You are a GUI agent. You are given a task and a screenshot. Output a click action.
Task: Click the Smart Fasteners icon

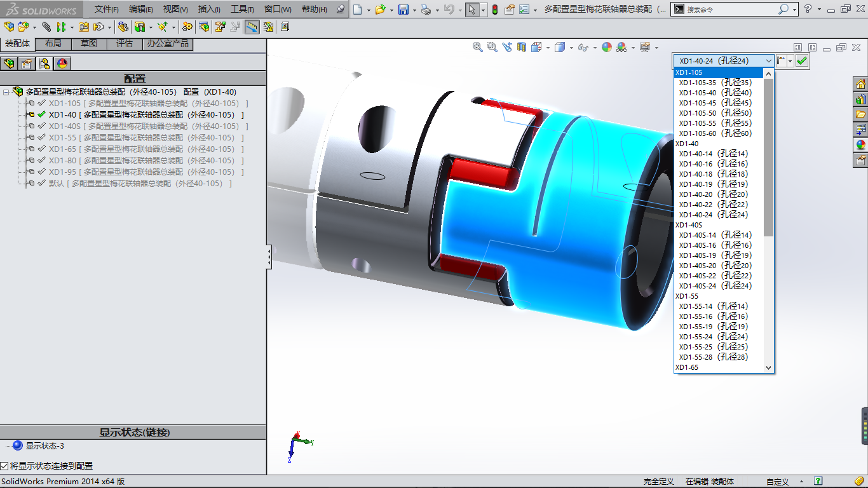point(84,27)
